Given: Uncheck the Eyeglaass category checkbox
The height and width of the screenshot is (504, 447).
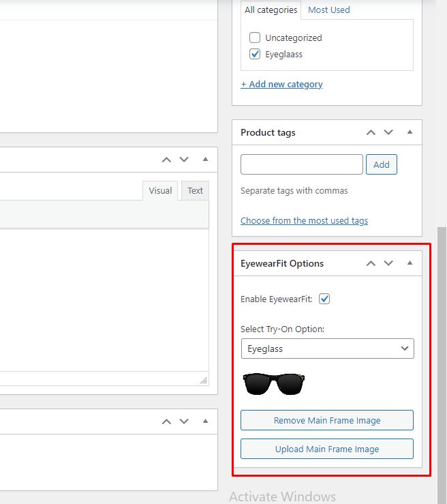Looking at the screenshot, I should (x=255, y=55).
